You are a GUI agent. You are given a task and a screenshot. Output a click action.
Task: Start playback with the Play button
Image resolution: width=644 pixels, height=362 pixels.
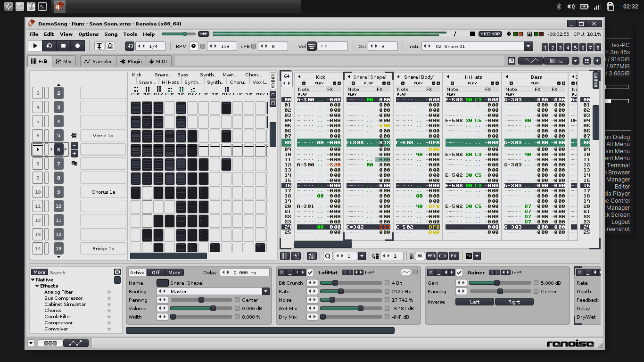(x=35, y=46)
